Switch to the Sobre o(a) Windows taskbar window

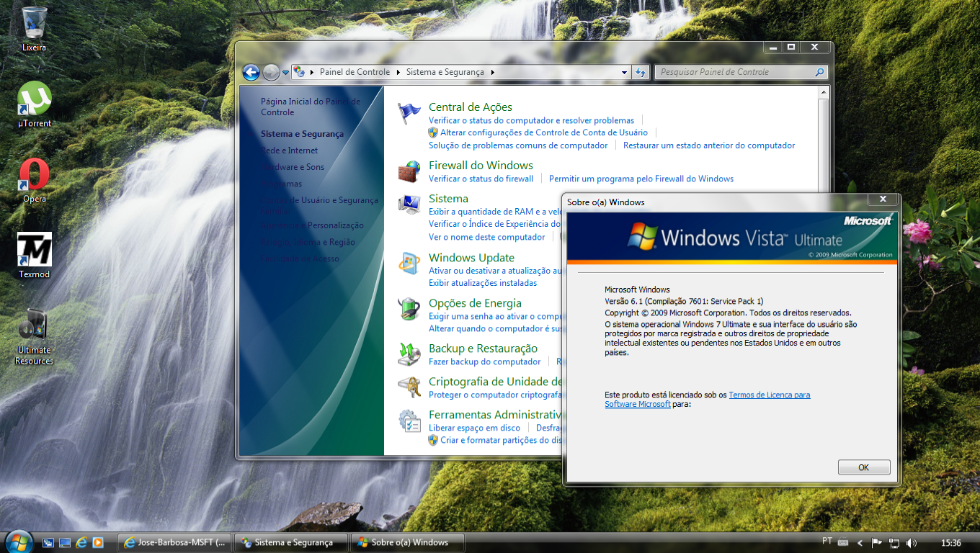[x=407, y=542]
